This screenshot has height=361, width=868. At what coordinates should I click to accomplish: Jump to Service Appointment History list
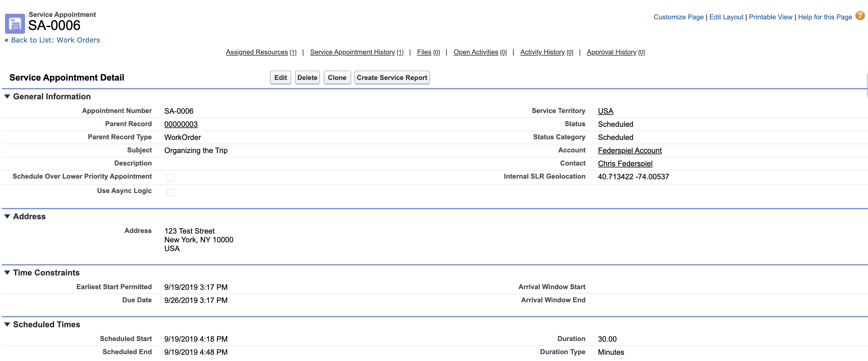click(352, 52)
